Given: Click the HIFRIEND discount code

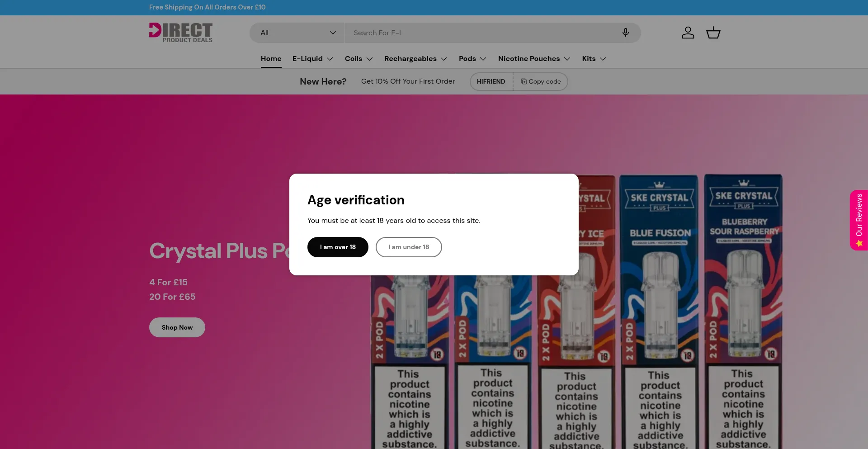Looking at the screenshot, I should point(491,81).
